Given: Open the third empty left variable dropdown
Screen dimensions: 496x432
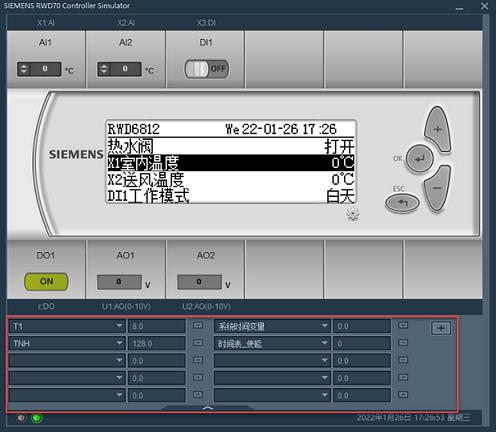Looking at the screenshot, I should tap(67, 361).
